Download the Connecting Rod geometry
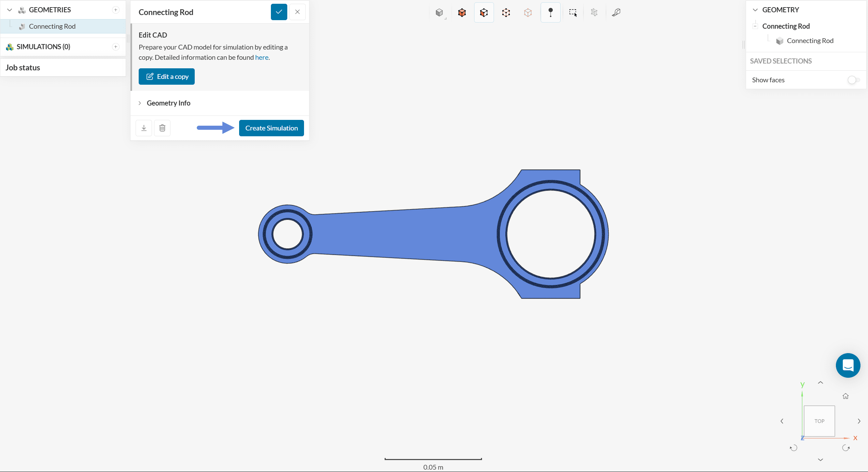Image resolution: width=868 pixels, height=472 pixels. point(144,128)
